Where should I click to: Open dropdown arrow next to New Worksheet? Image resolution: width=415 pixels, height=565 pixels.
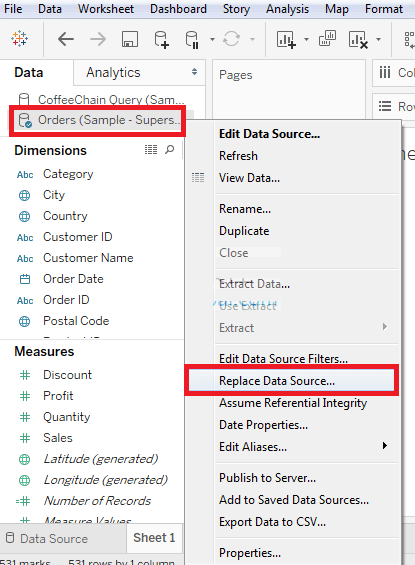pos(307,39)
